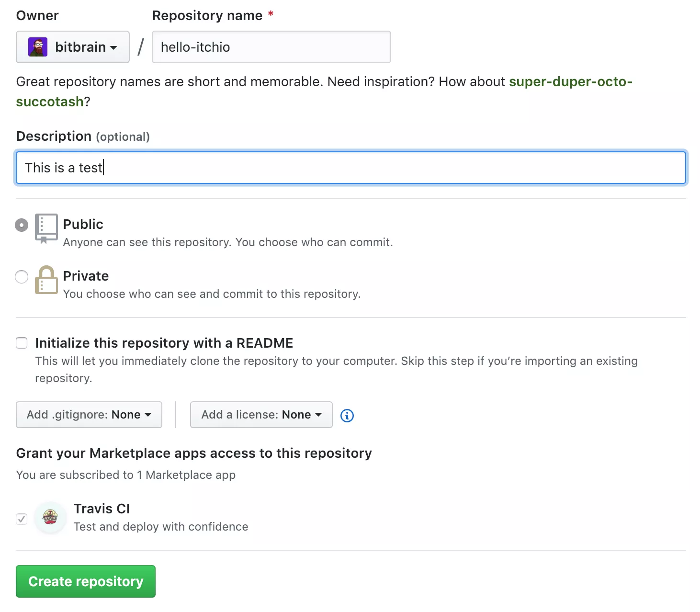Viewport: 700px width, 612px height.
Task: Toggle the Travis CI access checkbox
Action: click(22, 519)
